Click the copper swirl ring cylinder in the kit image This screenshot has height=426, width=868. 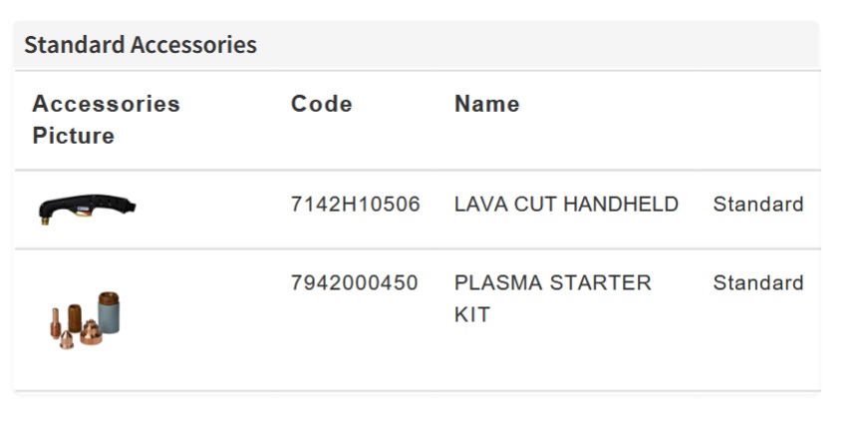coord(72,316)
